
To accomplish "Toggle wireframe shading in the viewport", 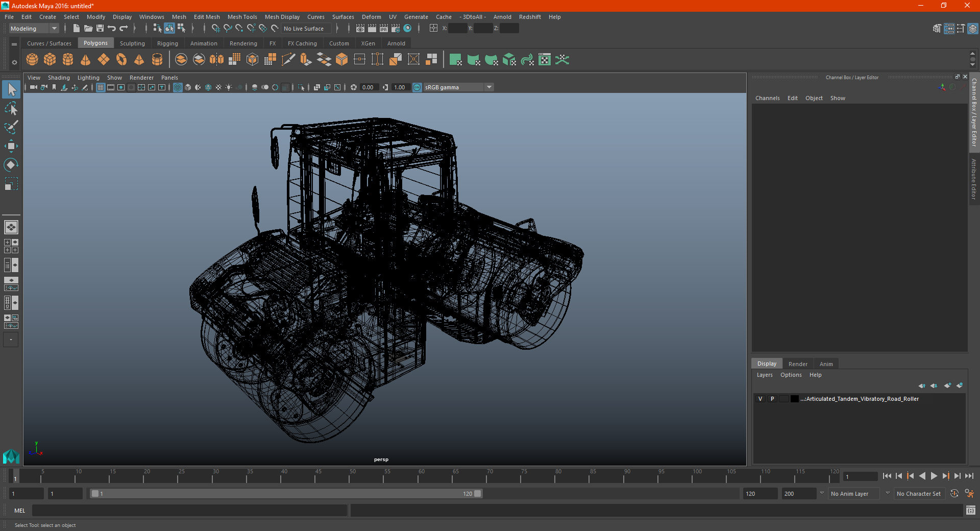I will pos(178,87).
